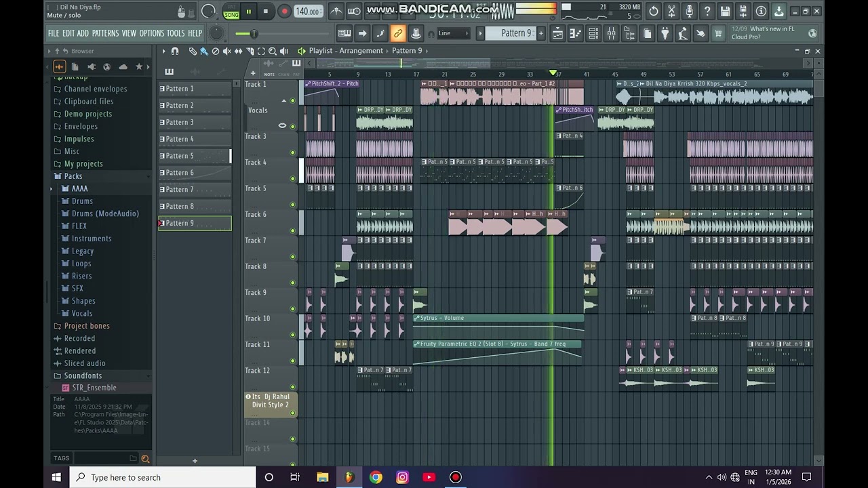Click the Undo history icon
The height and width of the screenshot is (488, 868).
click(x=654, y=11)
